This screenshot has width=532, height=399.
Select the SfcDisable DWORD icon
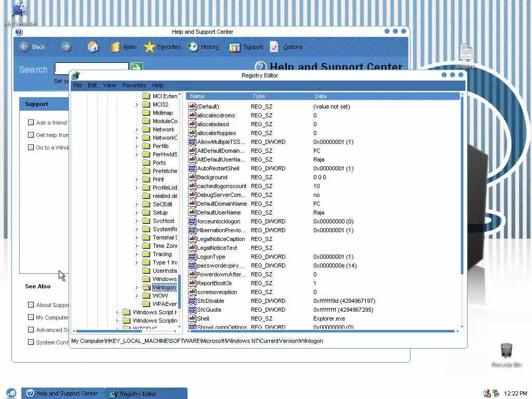coord(192,301)
